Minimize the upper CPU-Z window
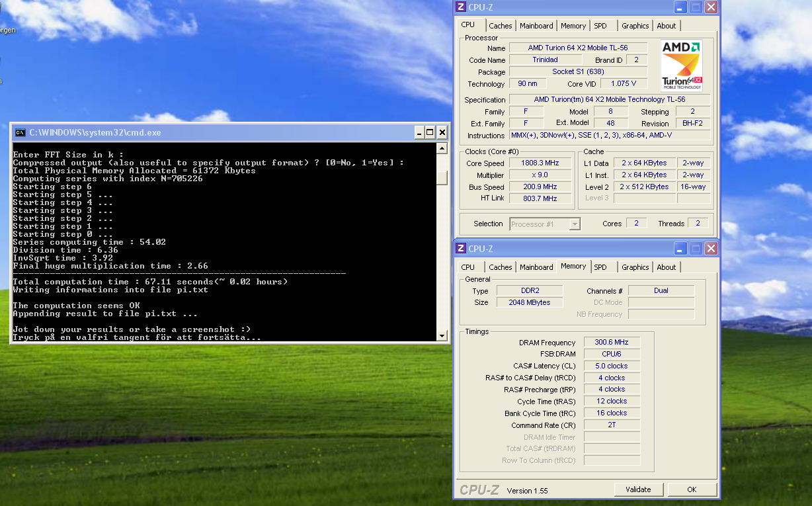The height and width of the screenshot is (506, 812). 680,7
